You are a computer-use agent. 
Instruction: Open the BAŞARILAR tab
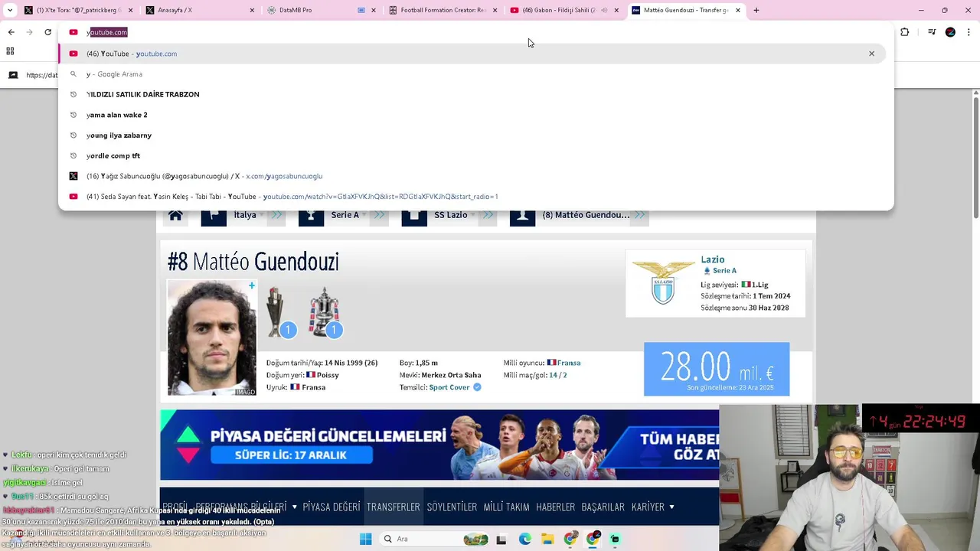click(603, 507)
